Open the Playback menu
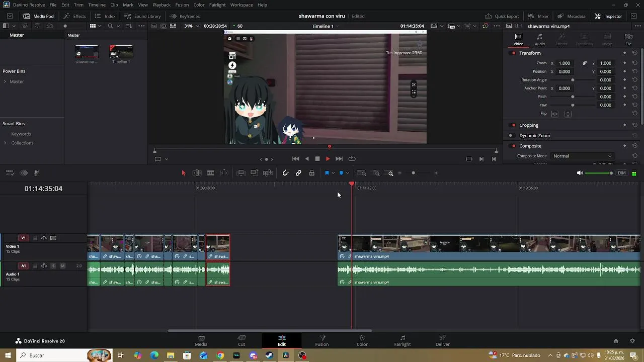Image resolution: width=644 pixels, height=362 pixels. point(162,5)
